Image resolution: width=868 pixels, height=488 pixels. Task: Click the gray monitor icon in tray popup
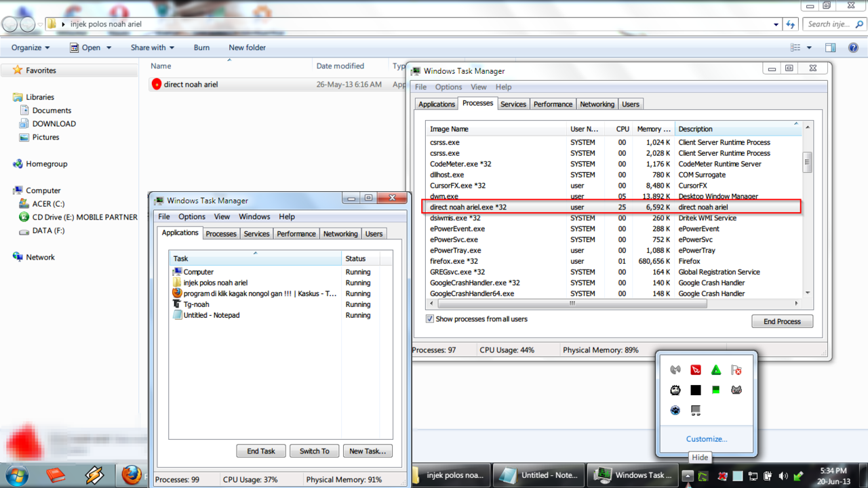pyautogui.click(x=696, y=411)
